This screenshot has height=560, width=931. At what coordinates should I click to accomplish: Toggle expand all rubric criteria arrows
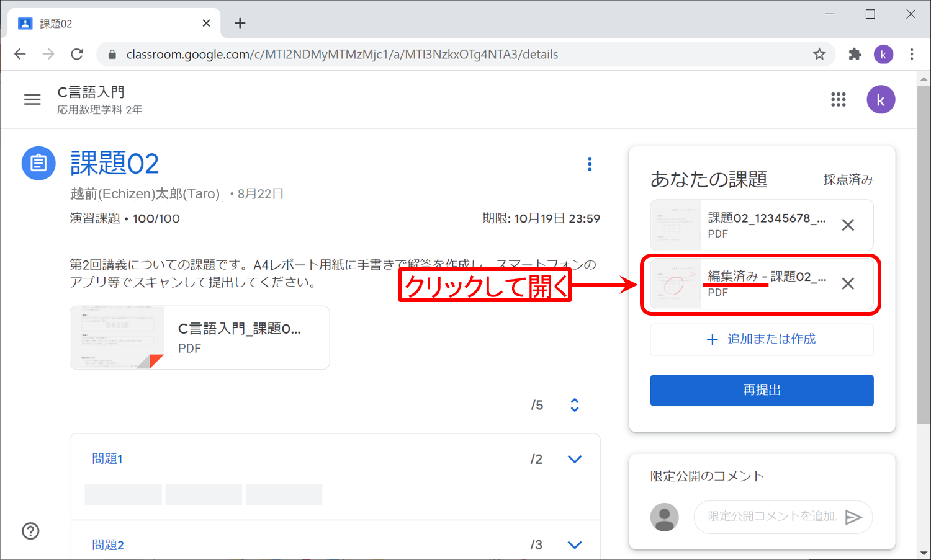tap(575, 405)
